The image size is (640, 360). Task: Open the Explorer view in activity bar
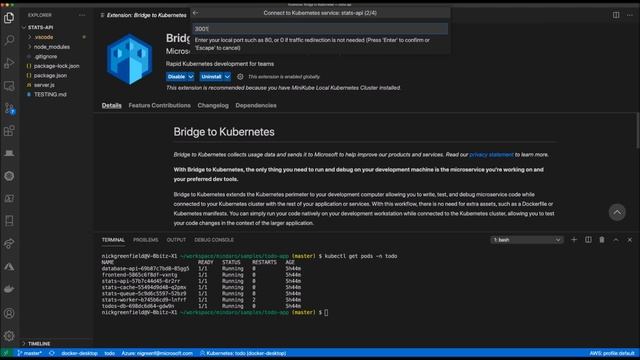point(9,18)
